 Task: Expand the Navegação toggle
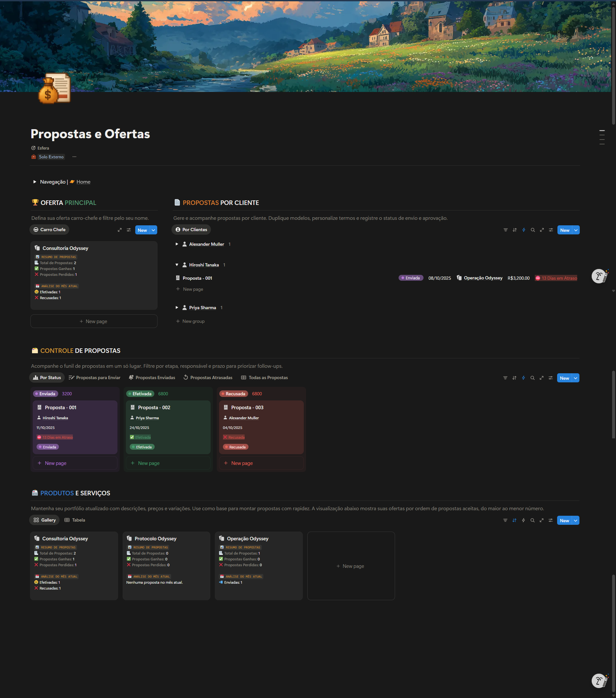(35, 182)
